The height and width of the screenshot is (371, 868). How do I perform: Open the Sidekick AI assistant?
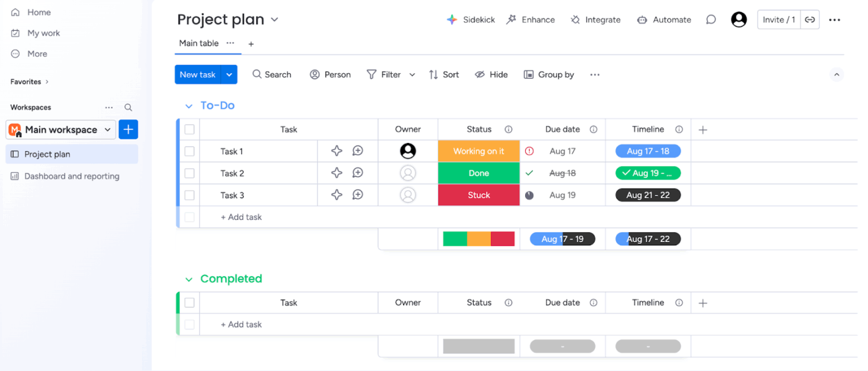[471, 20]
